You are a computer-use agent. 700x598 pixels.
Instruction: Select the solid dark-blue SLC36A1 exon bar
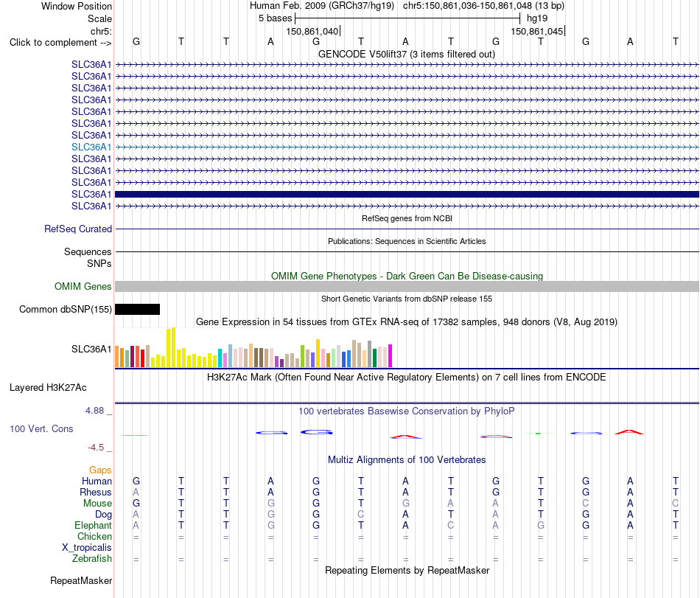(x=407, y=194)
